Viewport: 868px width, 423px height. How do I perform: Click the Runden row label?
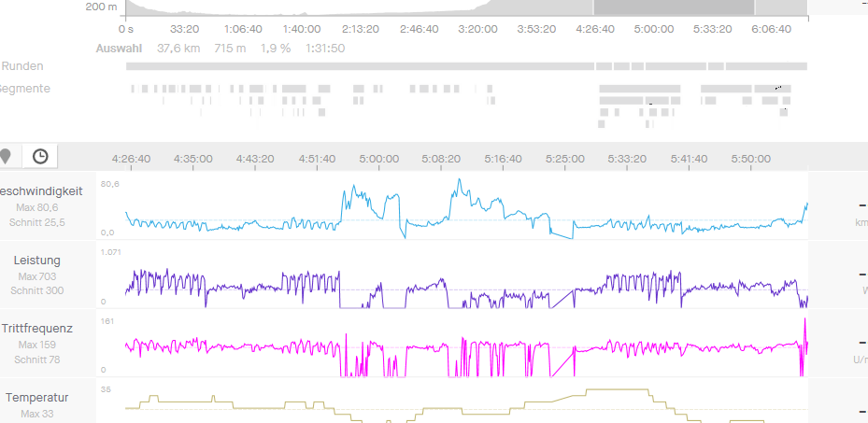coord(22,66)
